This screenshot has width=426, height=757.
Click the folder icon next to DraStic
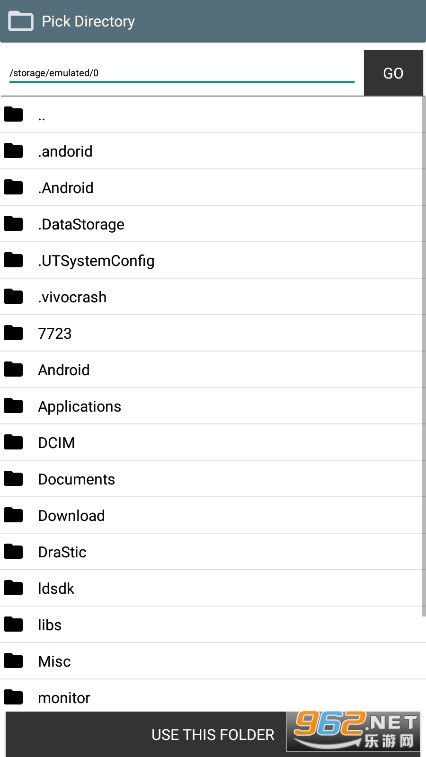[14, 551]
